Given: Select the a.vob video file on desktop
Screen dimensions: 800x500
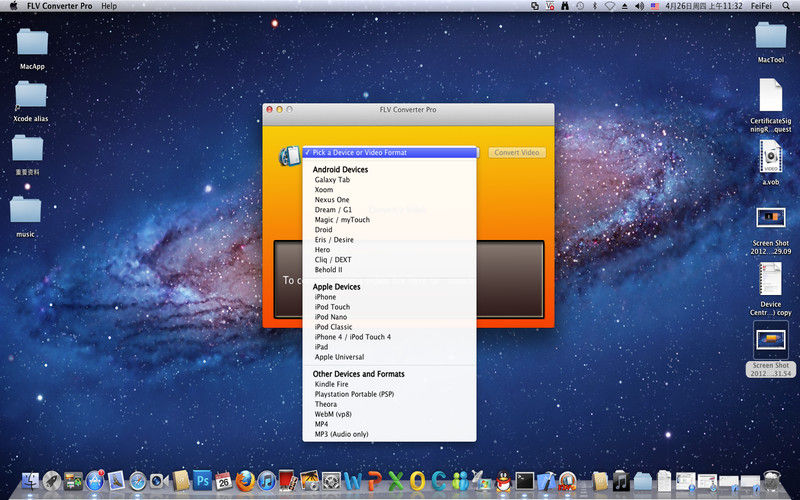Looking at the screenshot, I should pos(770,163).
